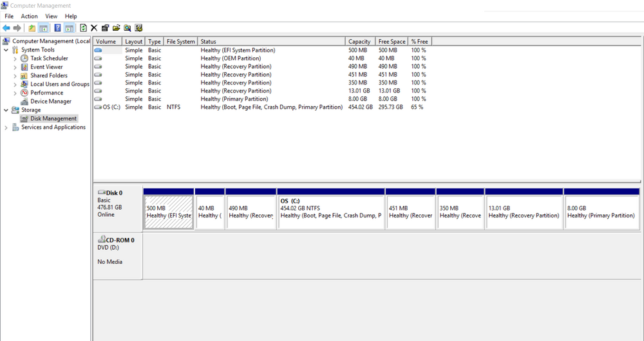This screenshot has height=341, width=644.
Task: Select the 490 MB Recovery partition block
Action: pos(251,212)
